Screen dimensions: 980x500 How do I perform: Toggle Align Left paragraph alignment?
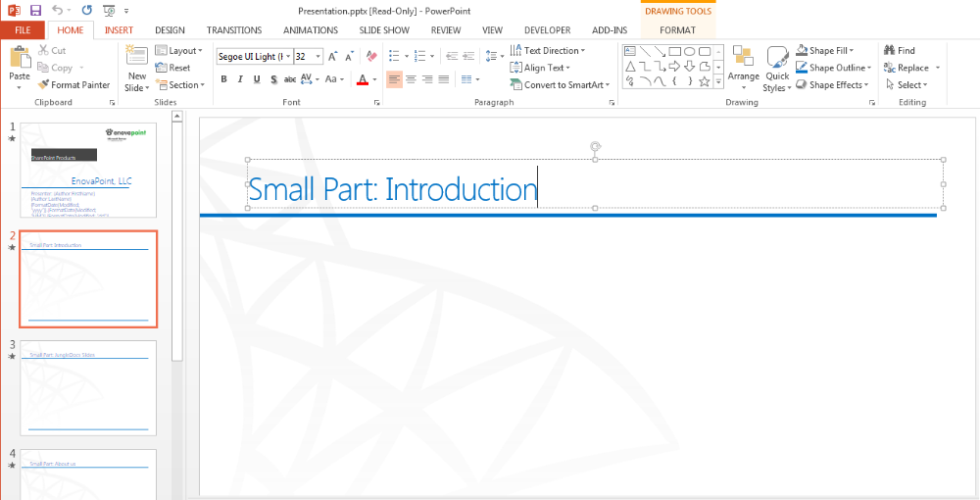[x=394, y=79]
